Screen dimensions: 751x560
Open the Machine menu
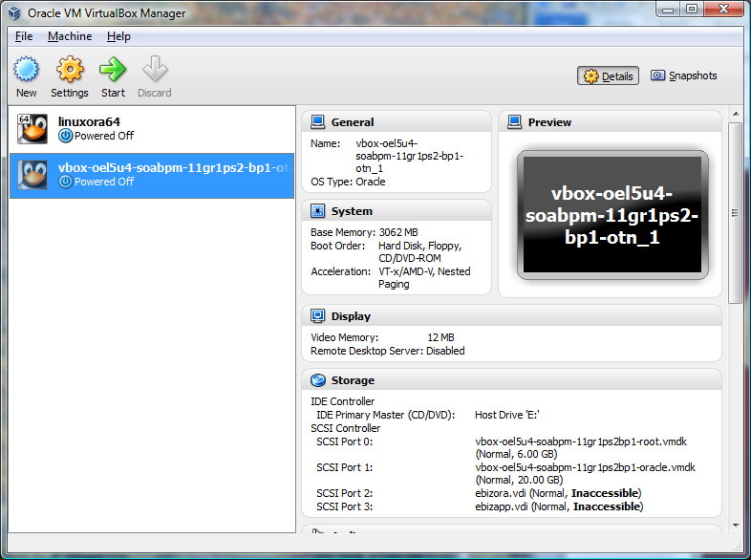pyautogui.click(x=70, y=36)
